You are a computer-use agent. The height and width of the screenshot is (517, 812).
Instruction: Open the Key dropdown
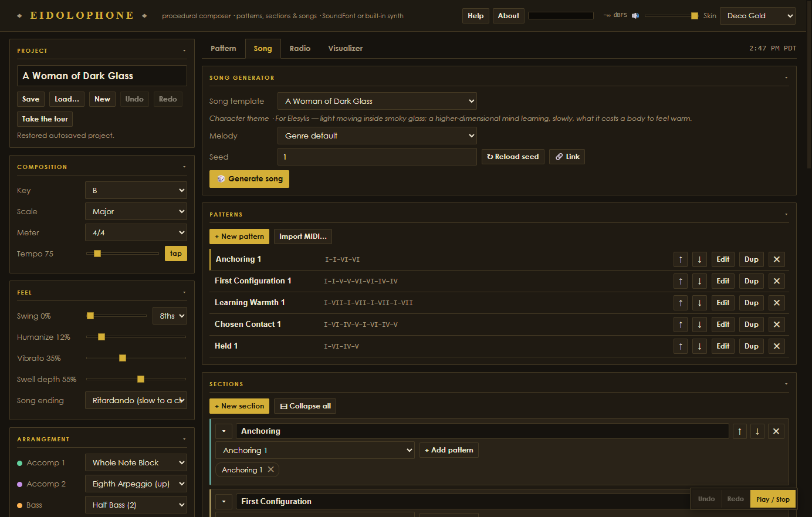[136, 191]
